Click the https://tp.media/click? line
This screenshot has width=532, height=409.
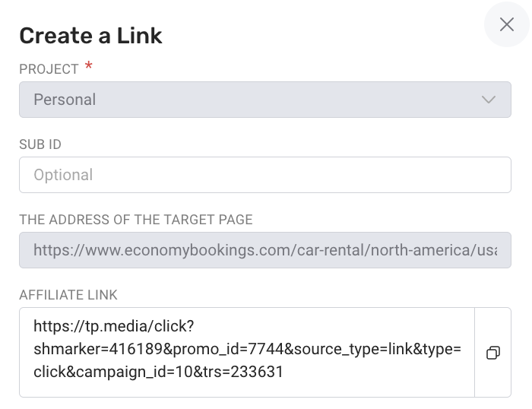(x=114, y=326)
